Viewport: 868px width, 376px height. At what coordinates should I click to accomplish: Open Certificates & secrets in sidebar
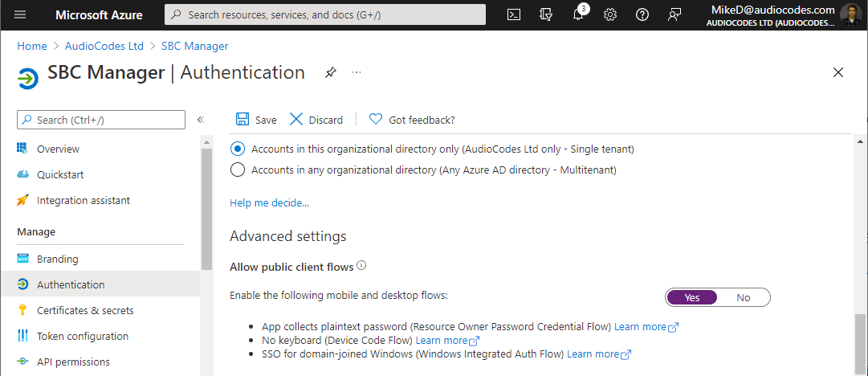pyautogui.click(x=85, y=310)
